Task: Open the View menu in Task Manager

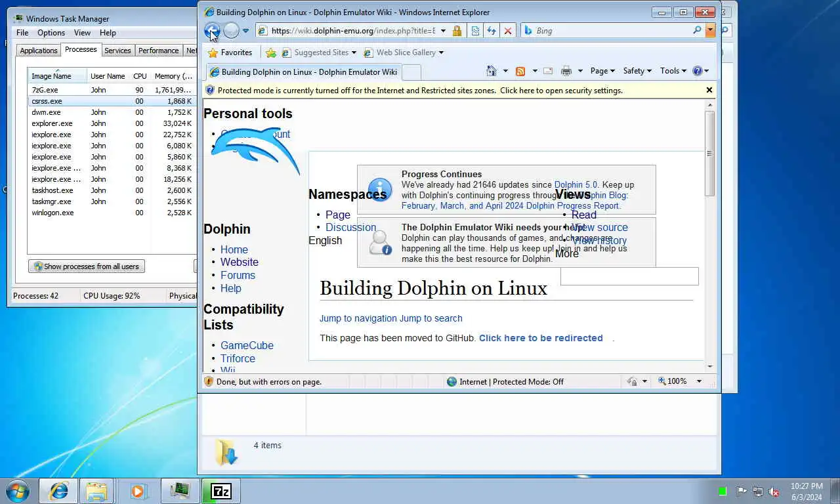Action: (82, 33)
